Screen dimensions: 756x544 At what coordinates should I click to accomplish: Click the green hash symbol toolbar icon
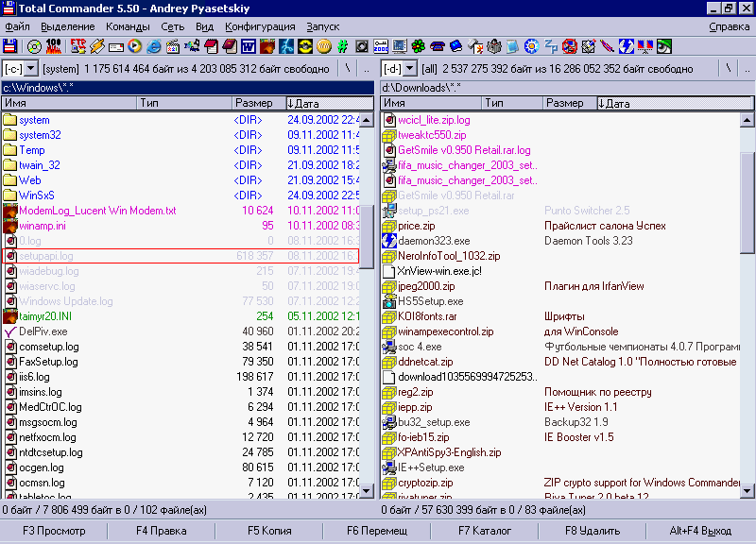[342, 45]
